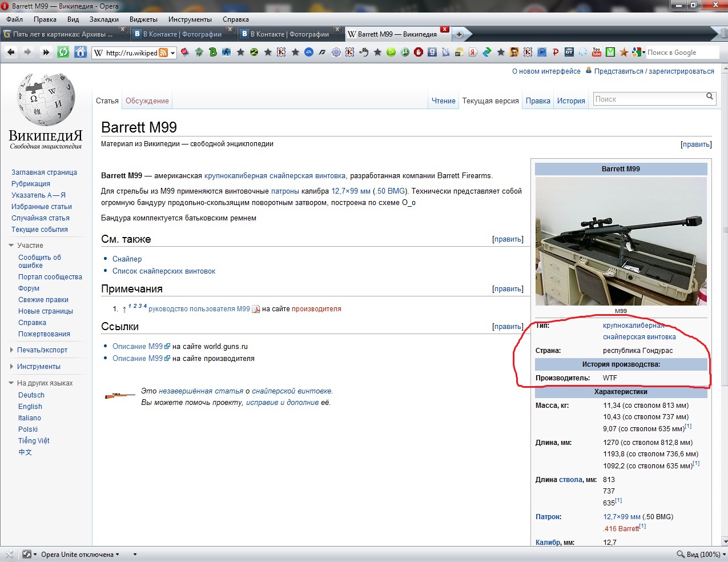The height and width of the screenshot is (562, 728).
Task: Click править next to Примечания heading
Action: pyautogui.click(x=508, y=289)
